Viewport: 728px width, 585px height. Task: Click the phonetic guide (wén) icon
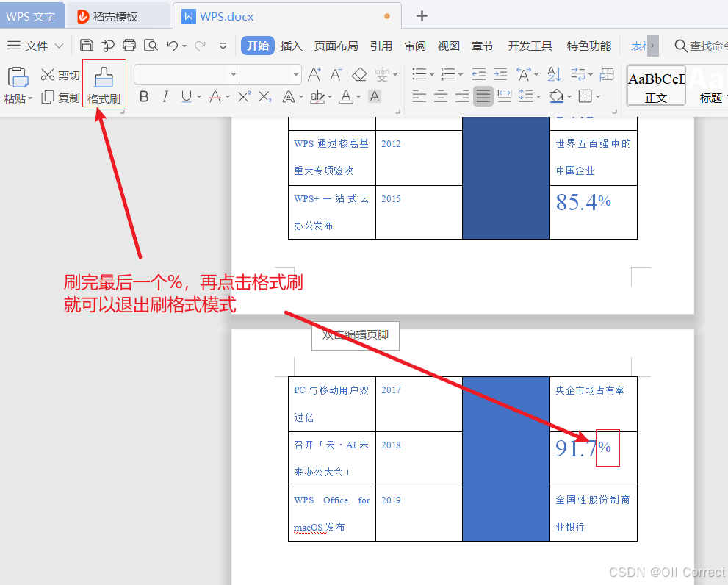[x=382, y=74]
